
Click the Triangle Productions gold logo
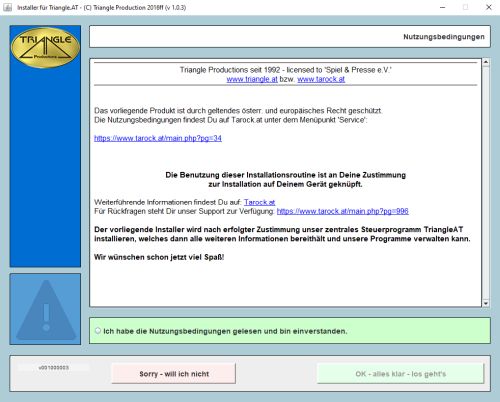[x=45, y=47]
